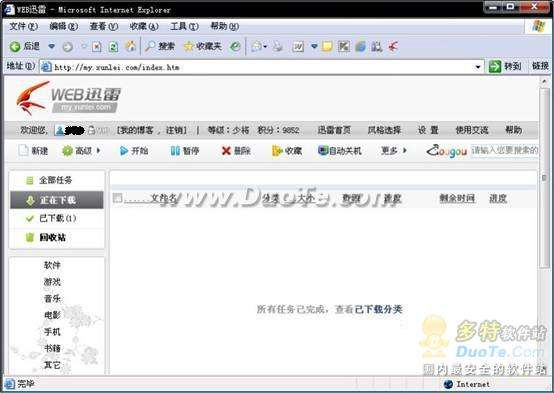Click the IE Forward arrow icon
The image size is (554, 393).
pyautogui.click(x=67, y=47)
